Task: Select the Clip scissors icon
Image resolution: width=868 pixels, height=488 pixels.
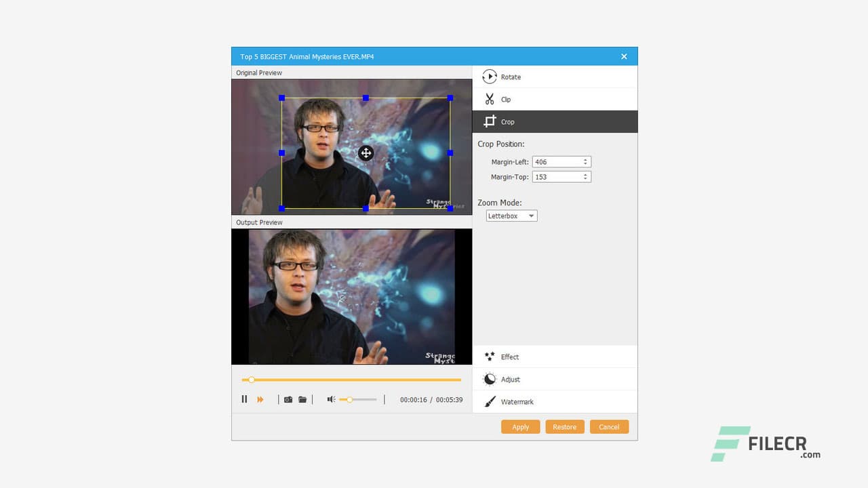Action: 490,99
